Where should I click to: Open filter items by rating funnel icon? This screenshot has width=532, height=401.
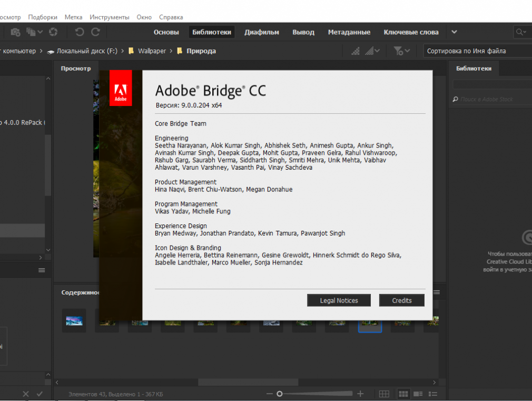point(398,51)
